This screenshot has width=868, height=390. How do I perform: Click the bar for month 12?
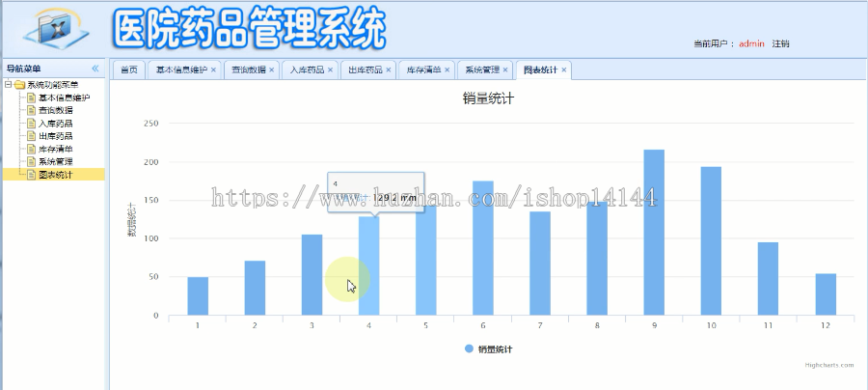[x=826, y=294]
